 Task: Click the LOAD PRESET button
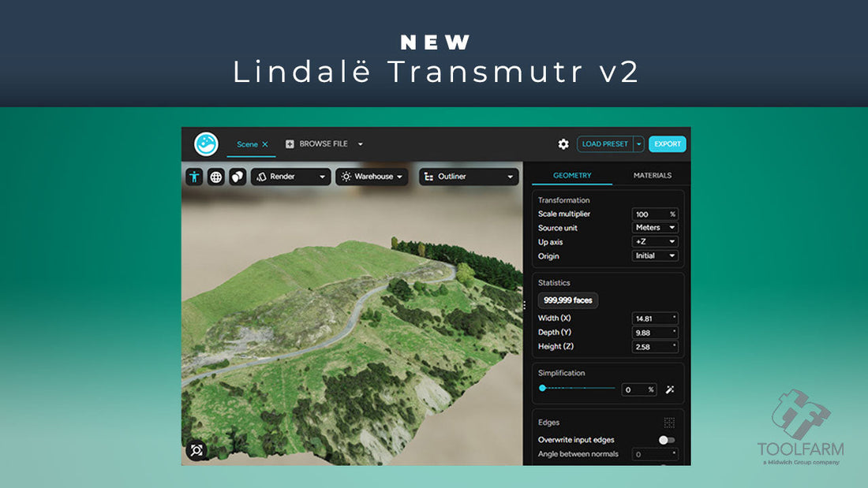(604, 143)
